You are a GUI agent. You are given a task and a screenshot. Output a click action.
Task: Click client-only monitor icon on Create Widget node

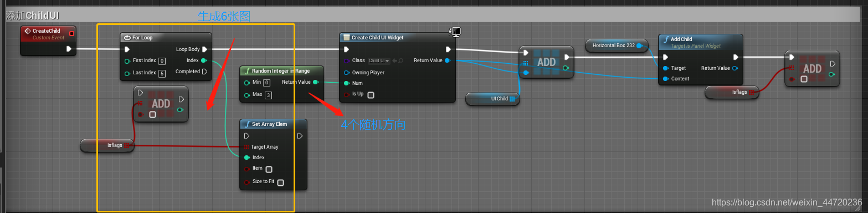tap(456, 32)
